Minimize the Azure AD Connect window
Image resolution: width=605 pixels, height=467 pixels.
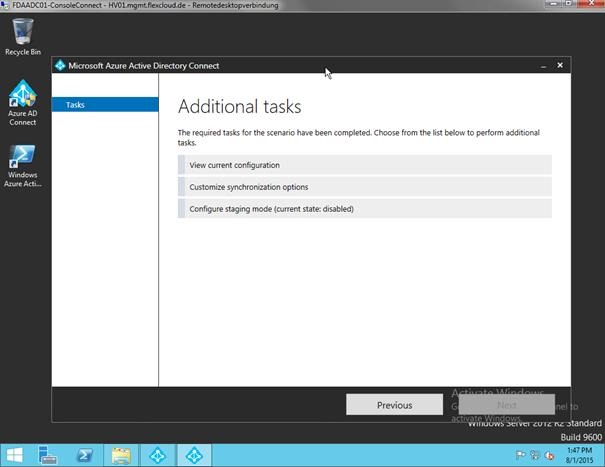coord(543,66)
